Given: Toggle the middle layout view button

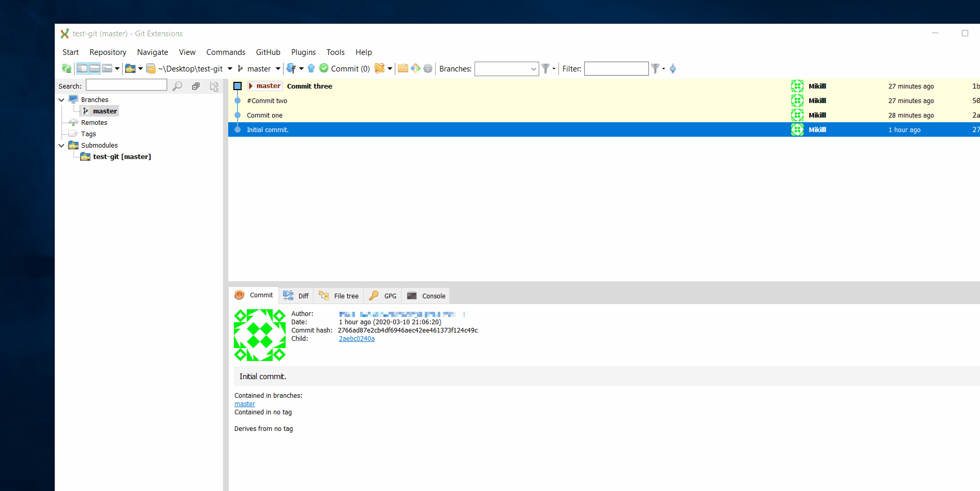Looking at the screenshot, I should pos(94,68).
